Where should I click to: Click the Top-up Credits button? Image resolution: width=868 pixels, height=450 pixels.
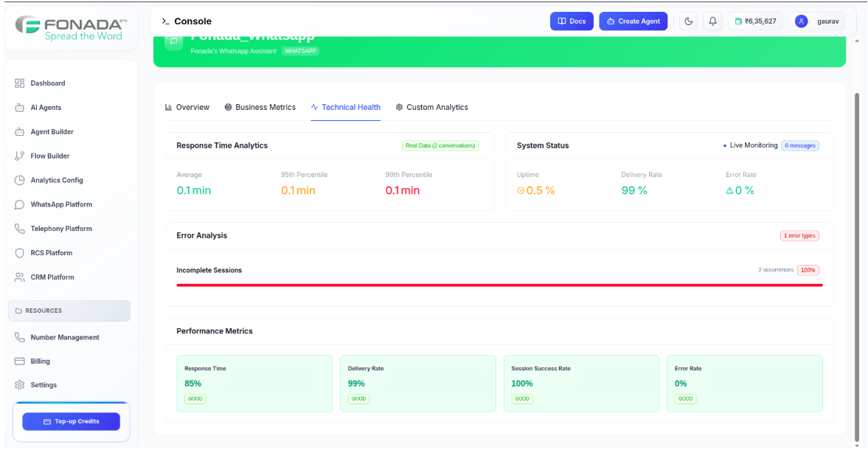click(71, 421)
